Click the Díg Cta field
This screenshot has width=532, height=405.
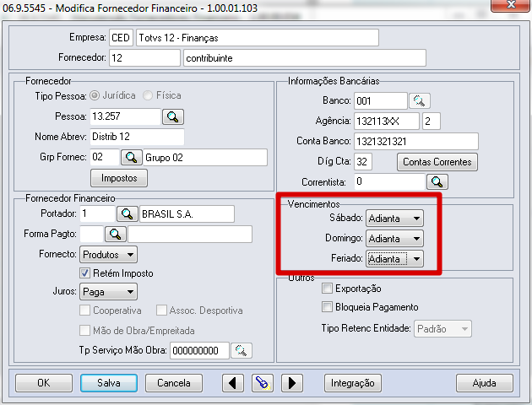point(363,162)
